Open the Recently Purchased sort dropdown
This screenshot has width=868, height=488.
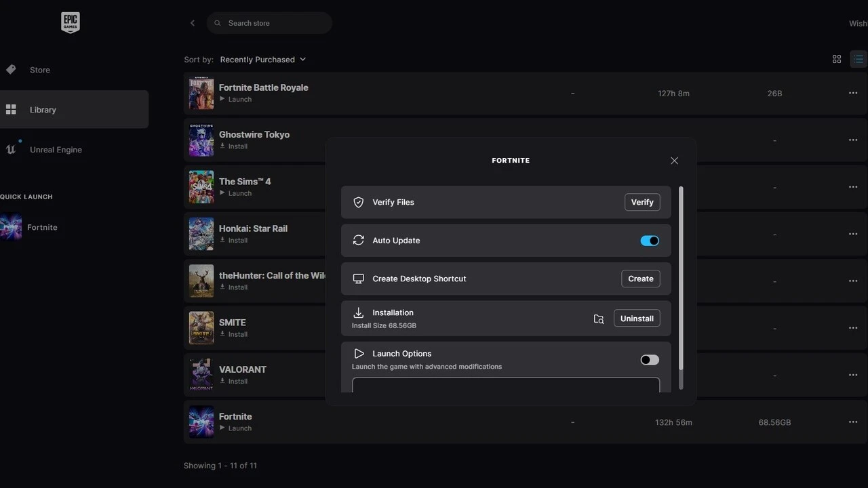click(x=263, y=60)
